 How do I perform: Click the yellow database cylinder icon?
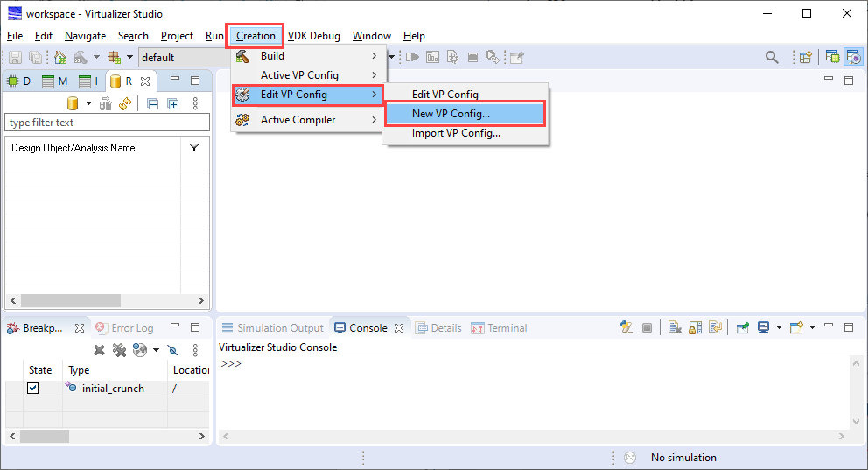click(73, 103)
